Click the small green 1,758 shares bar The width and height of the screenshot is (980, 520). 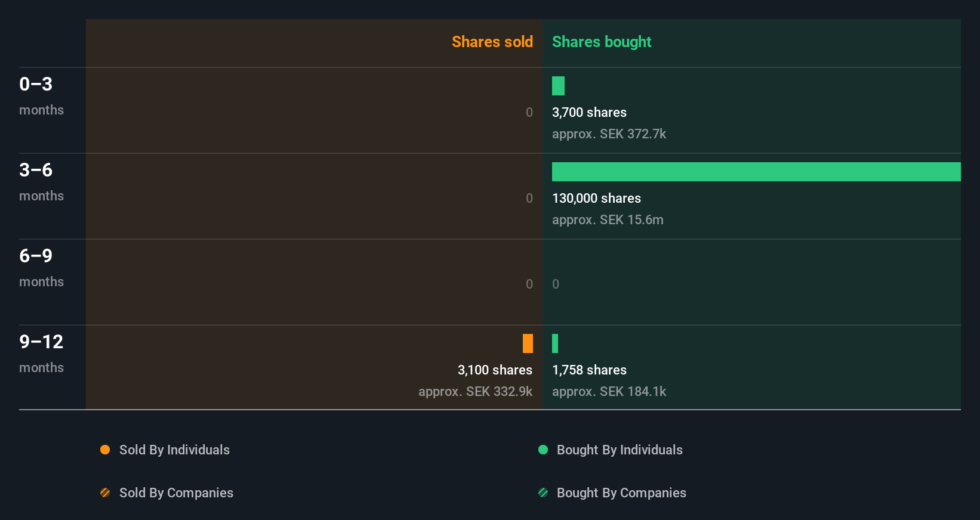point(555,343)
